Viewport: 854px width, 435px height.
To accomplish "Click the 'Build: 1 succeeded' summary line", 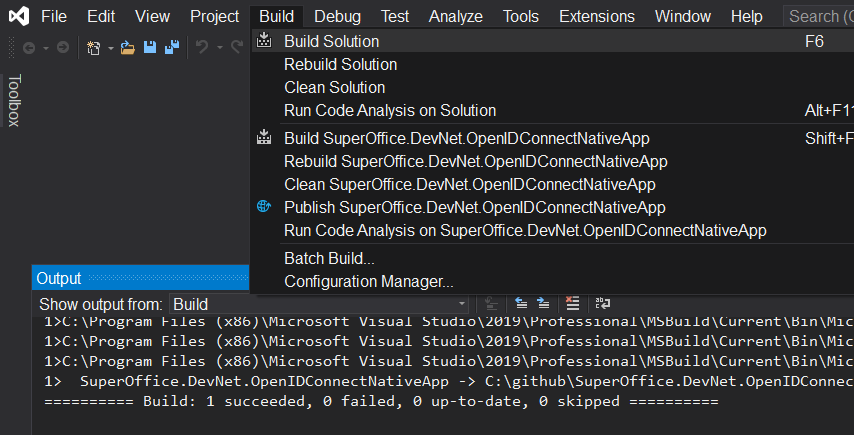I will pyautogui.click(x=381, y=402).
